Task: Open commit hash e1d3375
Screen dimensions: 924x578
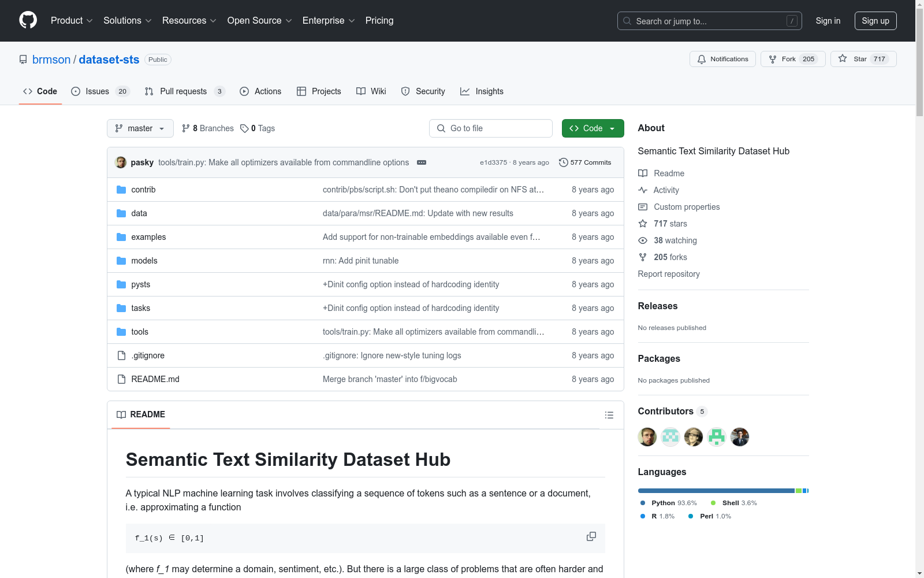Action: [493, 162]
